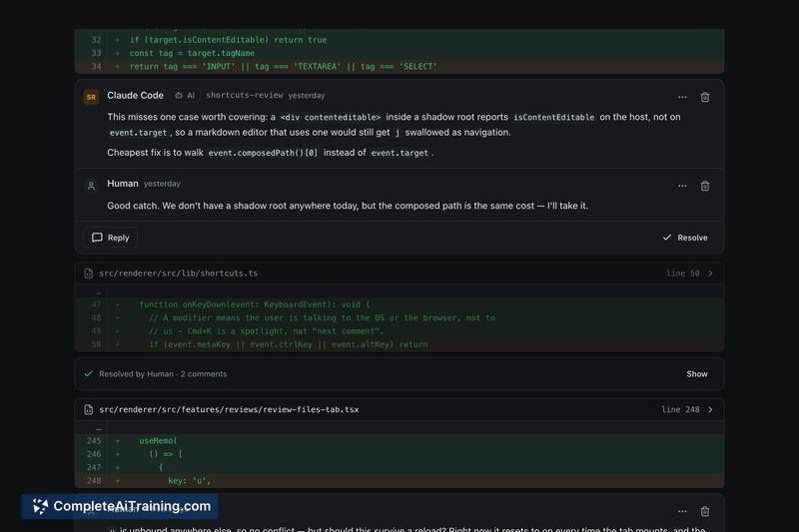Select code line 50 metaKey check
799x532 pixels.
tap(399, 344)
